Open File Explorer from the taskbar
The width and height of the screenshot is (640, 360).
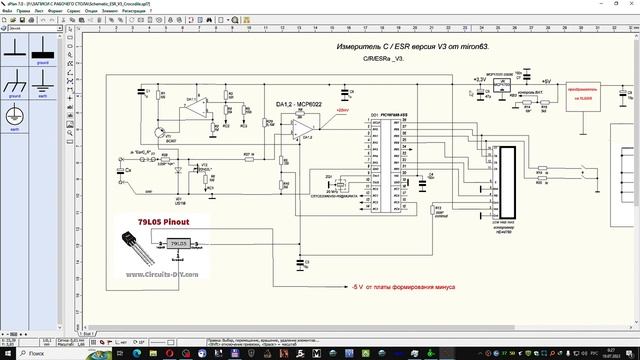tap(153, 353)
